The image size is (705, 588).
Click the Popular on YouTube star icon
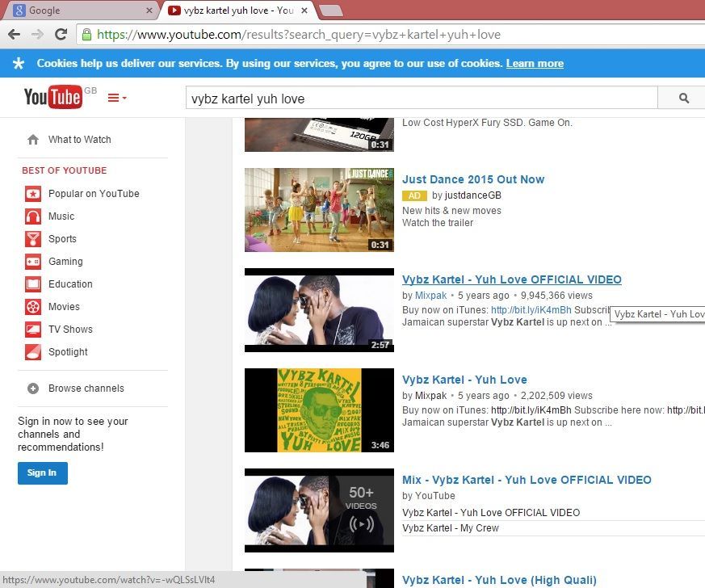pos(33,194)
